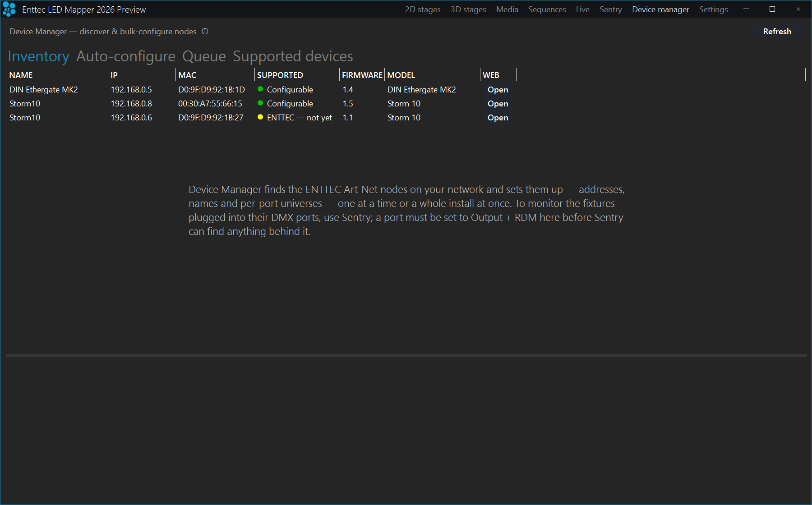This screenshot has width=812, height=505.
Task: Select Storm10 name in the 192.168.0.6 row
Action: 25,118
